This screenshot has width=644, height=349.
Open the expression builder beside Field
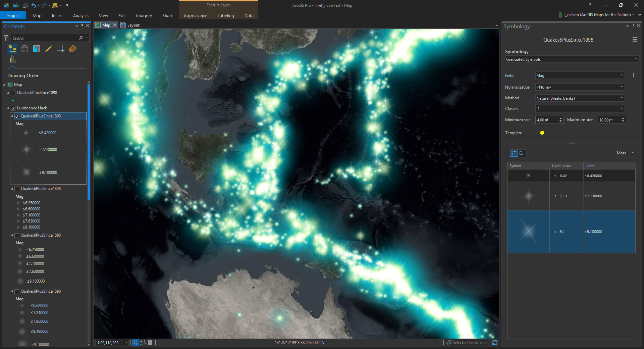(x=631, y=75)
